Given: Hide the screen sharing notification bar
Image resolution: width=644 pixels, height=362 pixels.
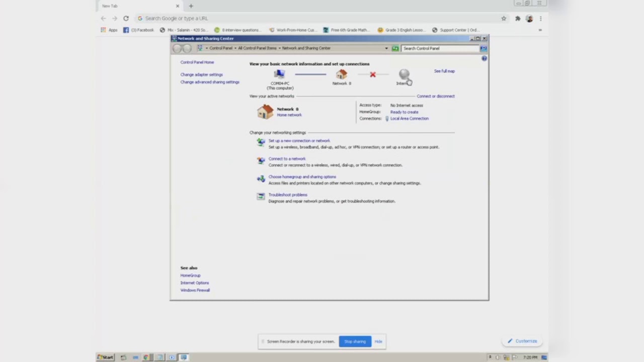Looking at the screenshot, I should point(378,341).
